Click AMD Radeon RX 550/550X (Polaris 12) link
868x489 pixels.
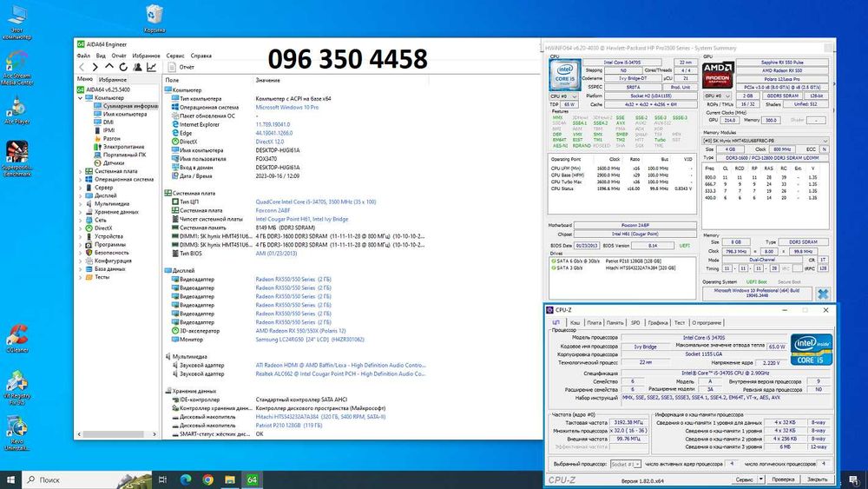pyautogui.click(x=300, y=331)
